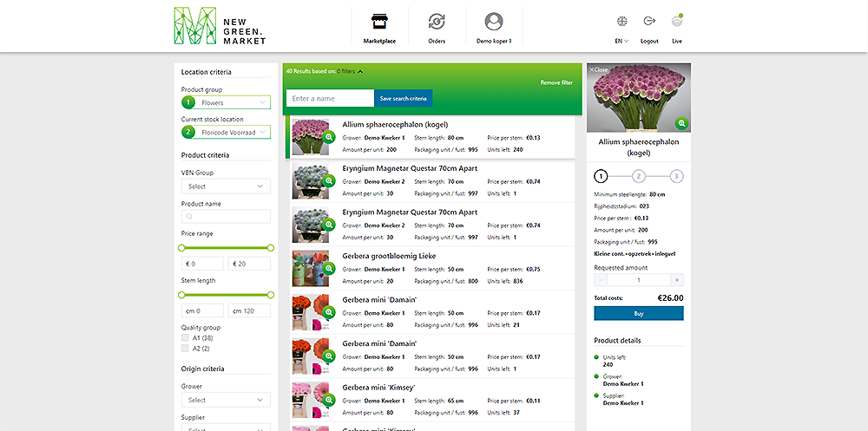Image resolution: width=868 pixels, height=431 pixels.
Task: Check the A2 (2) quality checkbox
Action: coord(185,348)
